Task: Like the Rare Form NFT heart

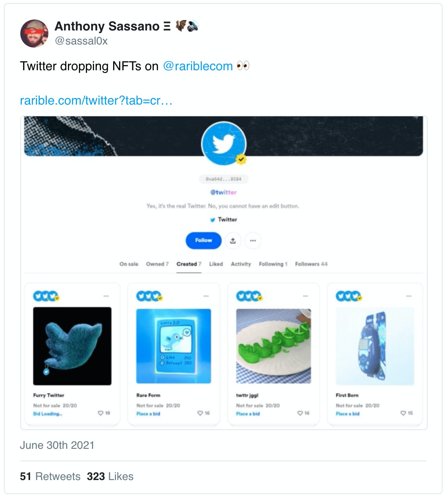Action: tap(200, 413)
